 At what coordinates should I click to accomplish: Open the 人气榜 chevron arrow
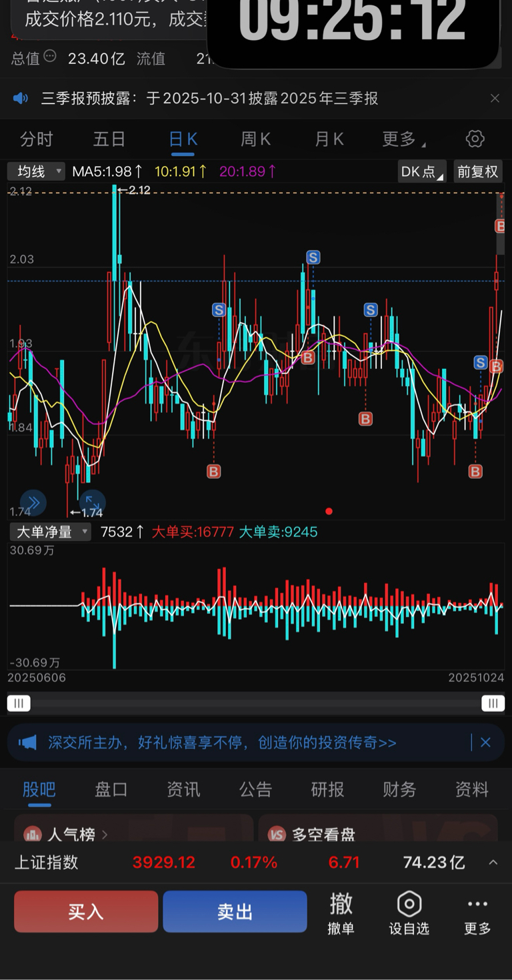pos(105,834)
